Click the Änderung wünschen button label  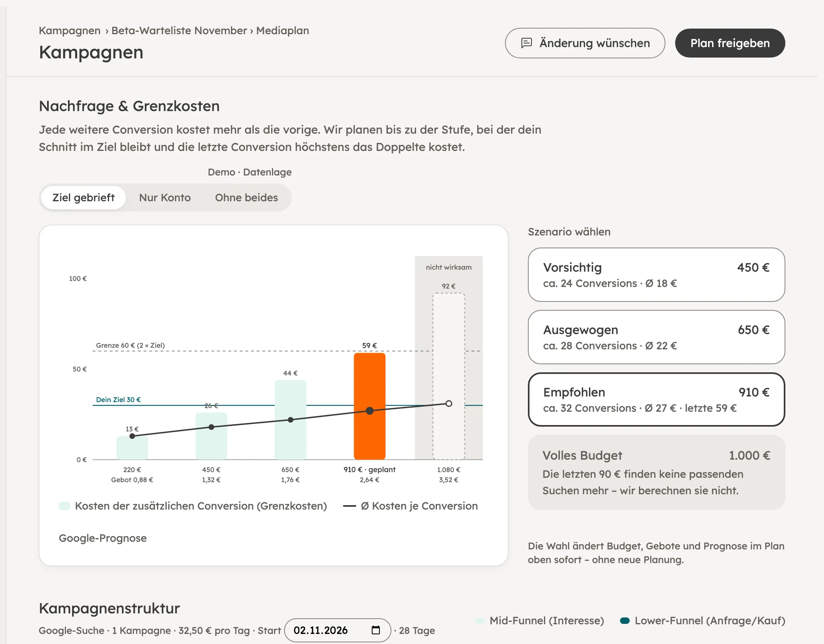coord(595,43)
